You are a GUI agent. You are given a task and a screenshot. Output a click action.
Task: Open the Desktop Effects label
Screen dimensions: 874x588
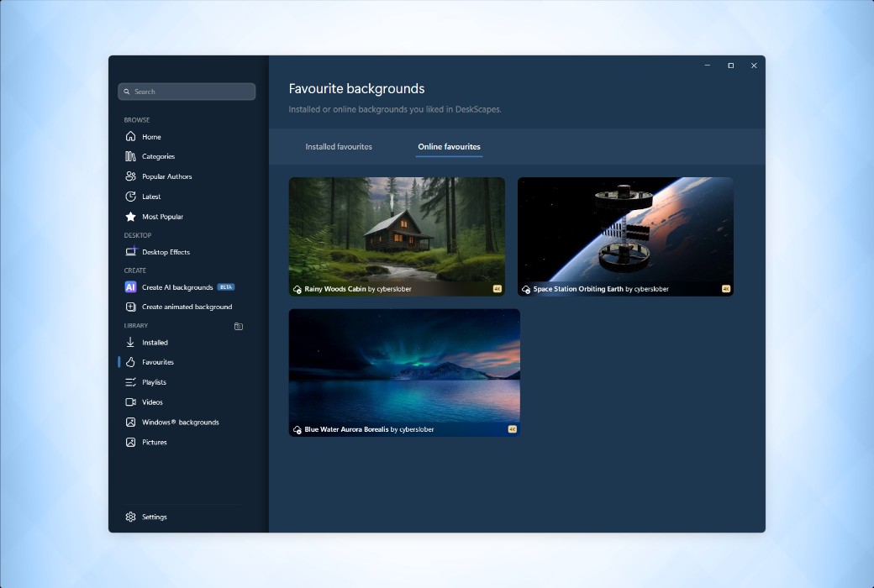(166, 252)
